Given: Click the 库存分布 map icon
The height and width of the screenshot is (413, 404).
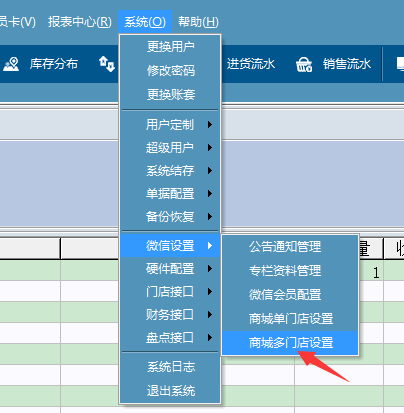Looking at the screenshot, I should pyautogui.click(x=11, y=64).
